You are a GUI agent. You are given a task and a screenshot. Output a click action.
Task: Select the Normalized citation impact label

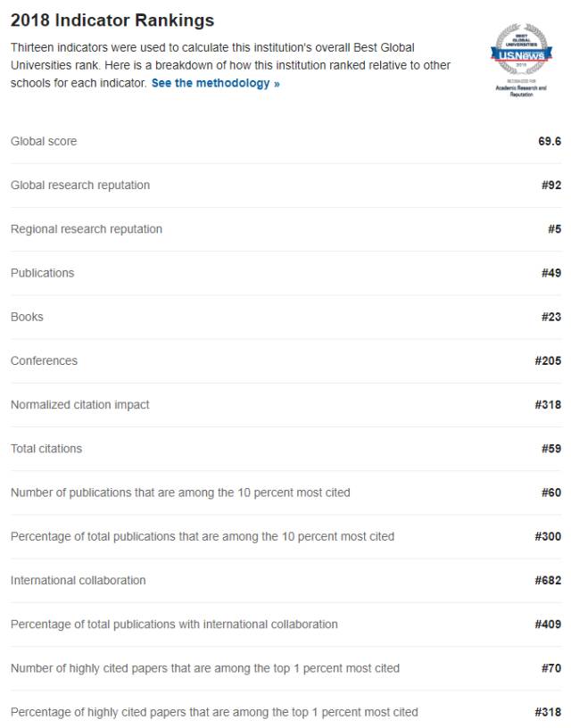coord(80,405)
